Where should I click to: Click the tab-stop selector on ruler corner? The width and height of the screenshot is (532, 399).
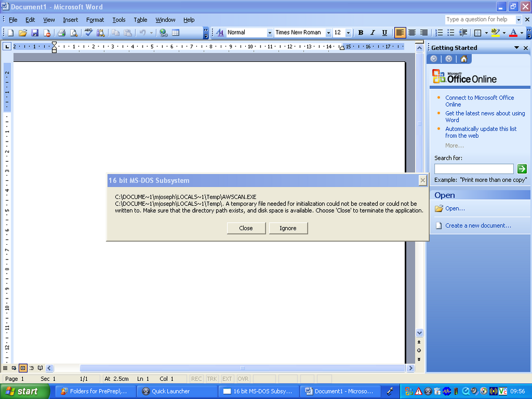tap(7, 46)
